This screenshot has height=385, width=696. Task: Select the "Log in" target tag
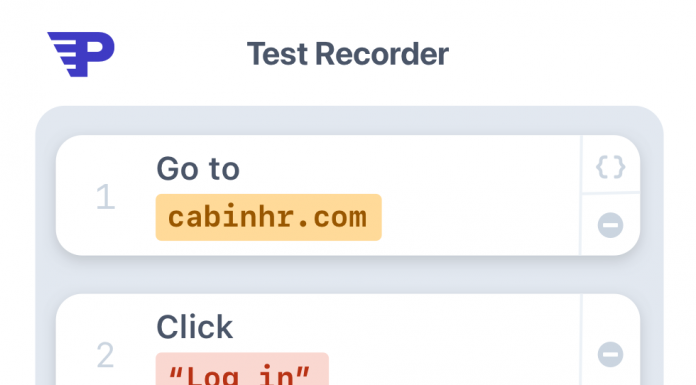coord(242,369)
